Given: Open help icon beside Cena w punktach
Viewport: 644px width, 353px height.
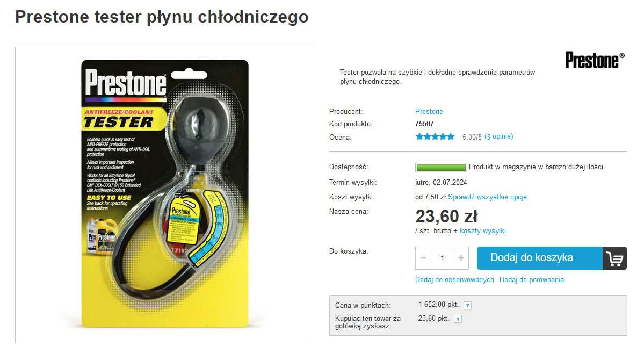Looking at the screenshot, I should 467,305.
